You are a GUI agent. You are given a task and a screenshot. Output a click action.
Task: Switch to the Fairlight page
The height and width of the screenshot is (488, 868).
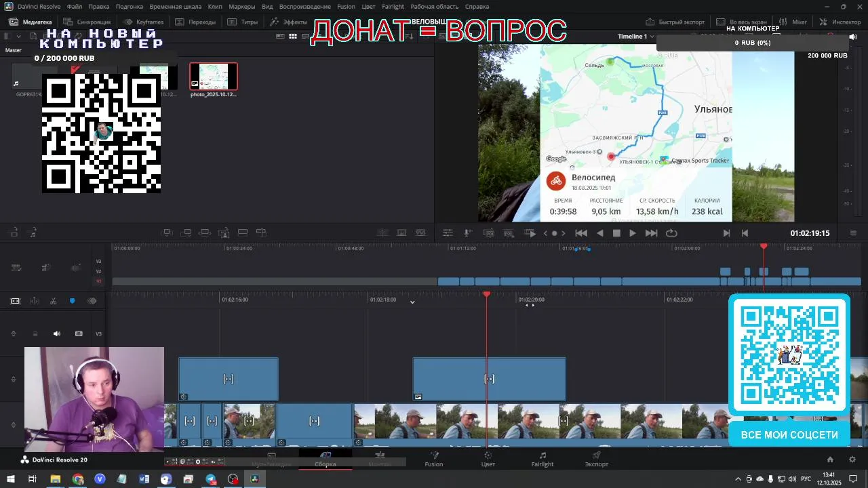click(x=542, y=460)
